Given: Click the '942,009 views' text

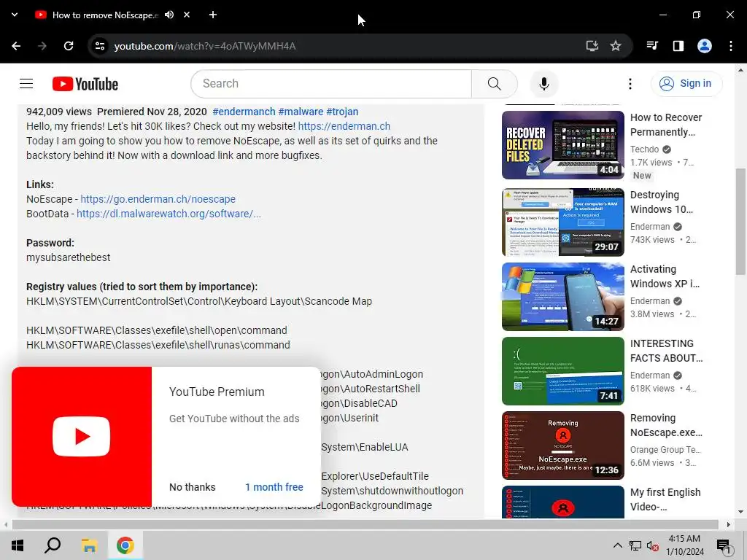Looking at the screenshot, I should click(59, 112).
